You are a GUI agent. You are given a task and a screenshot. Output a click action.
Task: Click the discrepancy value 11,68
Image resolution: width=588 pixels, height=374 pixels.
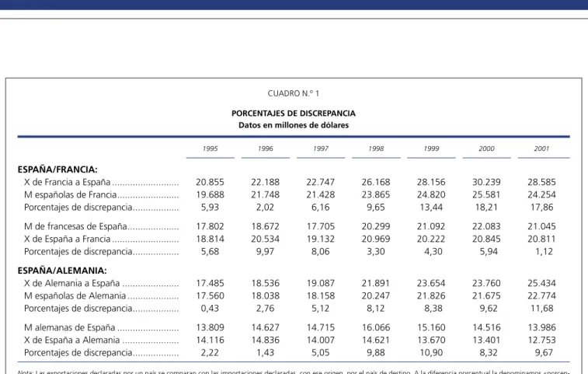pyautogui.click(x=541, y=309)
